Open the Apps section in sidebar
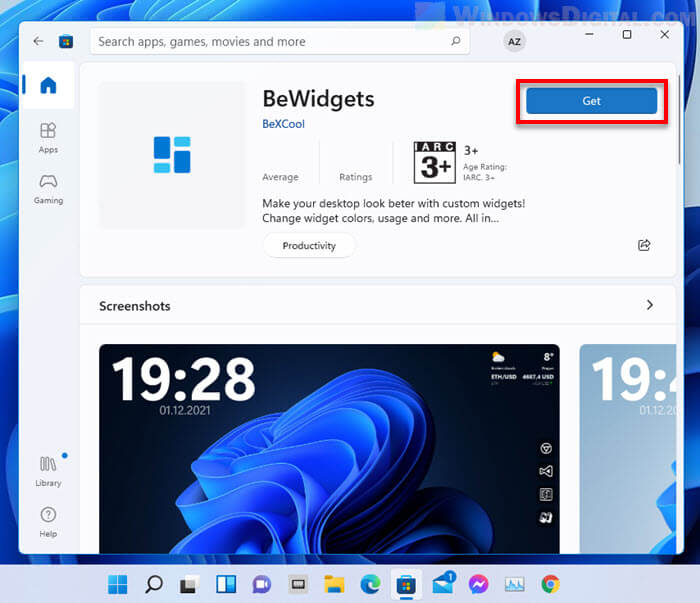 48,138
